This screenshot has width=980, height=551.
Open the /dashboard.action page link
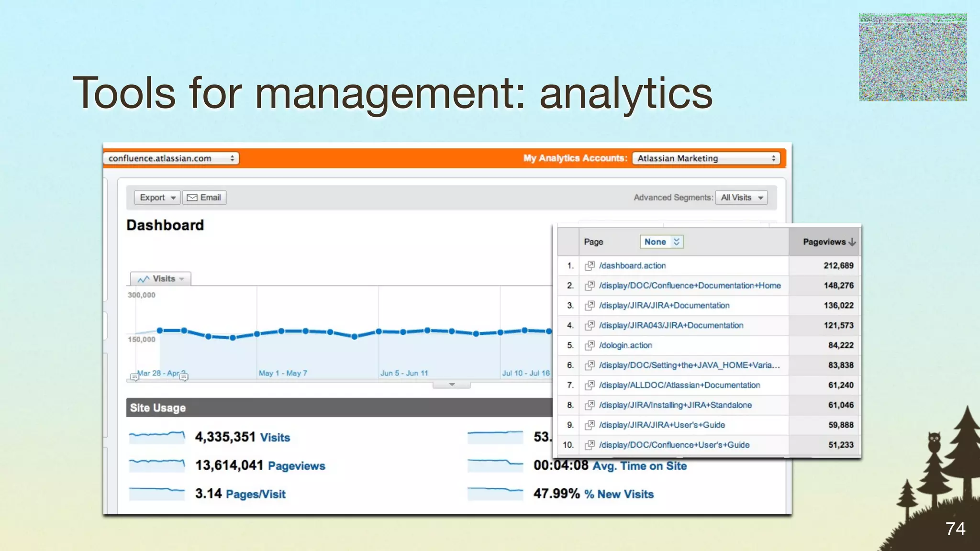pos(632,265)
